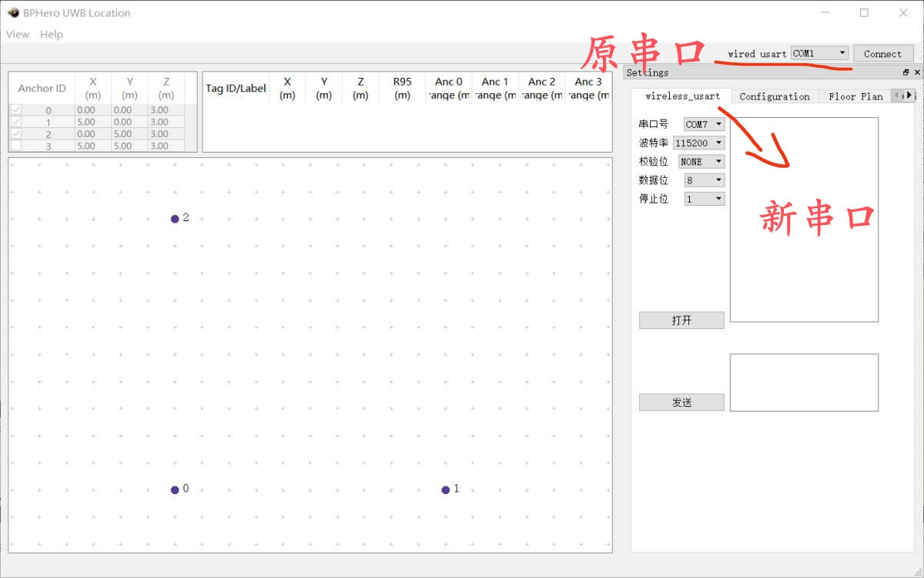Open the wired usart COM1 dropdown
Viewport: 924px width, 578px height.
click(819, 53)
